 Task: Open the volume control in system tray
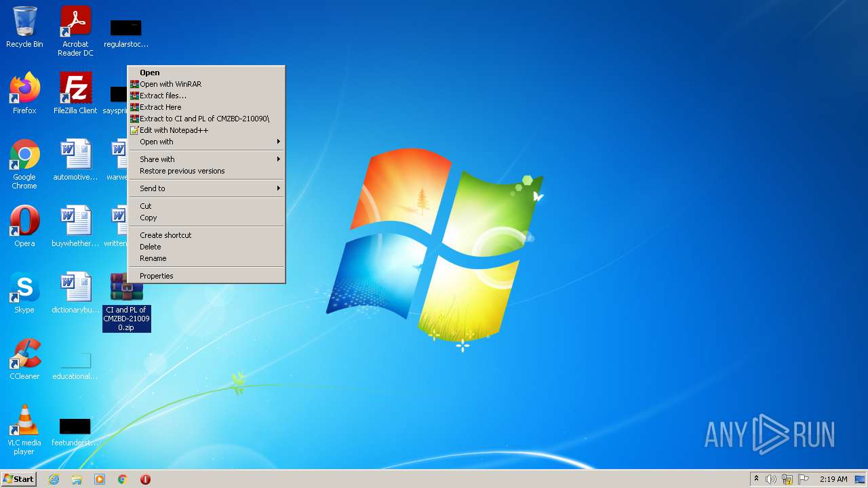pos(771,479)
